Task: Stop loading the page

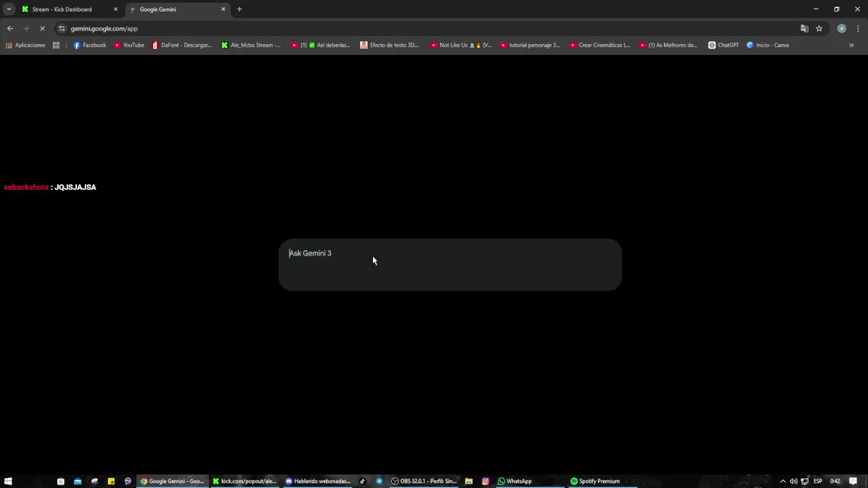Action: tap(42, 28)
